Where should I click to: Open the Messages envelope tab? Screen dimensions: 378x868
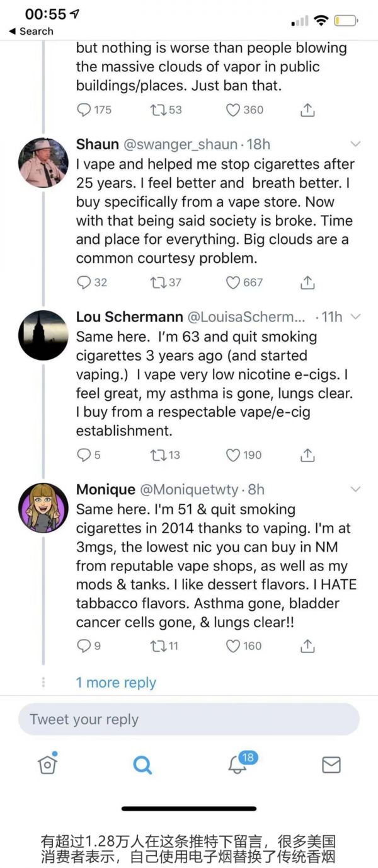[x=331, y=765]
